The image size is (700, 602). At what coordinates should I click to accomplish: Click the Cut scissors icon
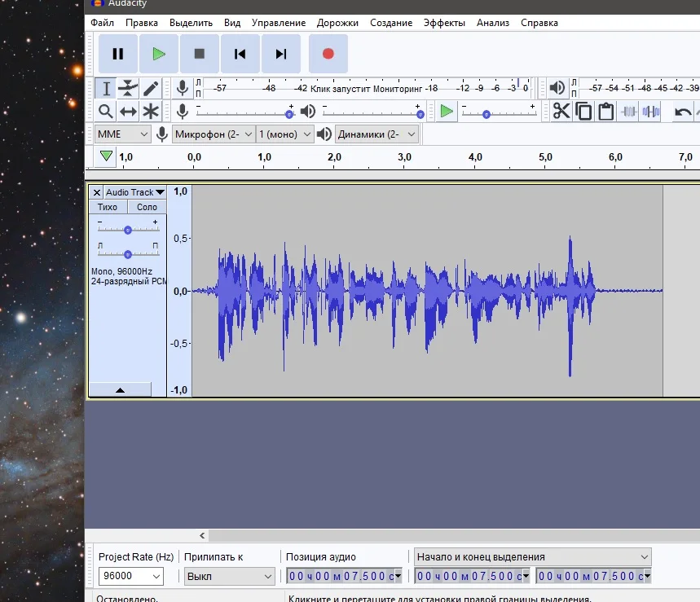click(x=561, y=112)
